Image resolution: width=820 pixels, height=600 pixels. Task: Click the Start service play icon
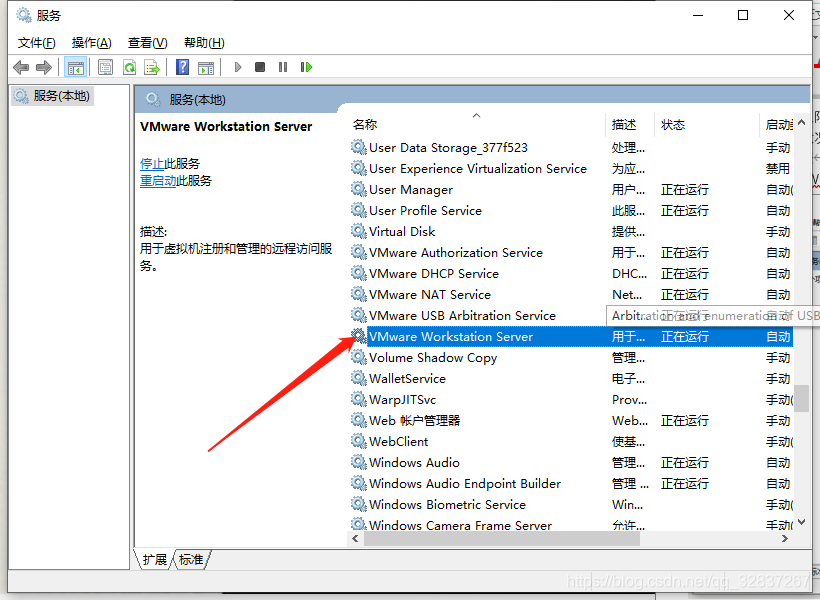click(238, 67)
